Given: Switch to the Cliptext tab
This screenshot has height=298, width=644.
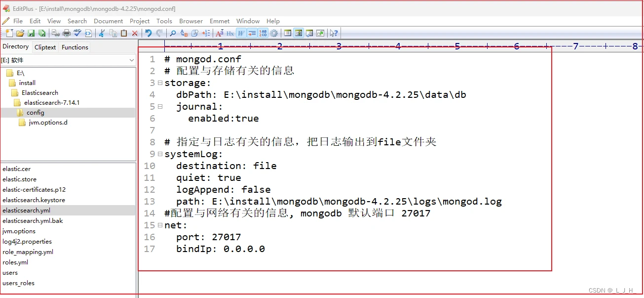Looking at the screenshot, I should (x=45, y=47).
